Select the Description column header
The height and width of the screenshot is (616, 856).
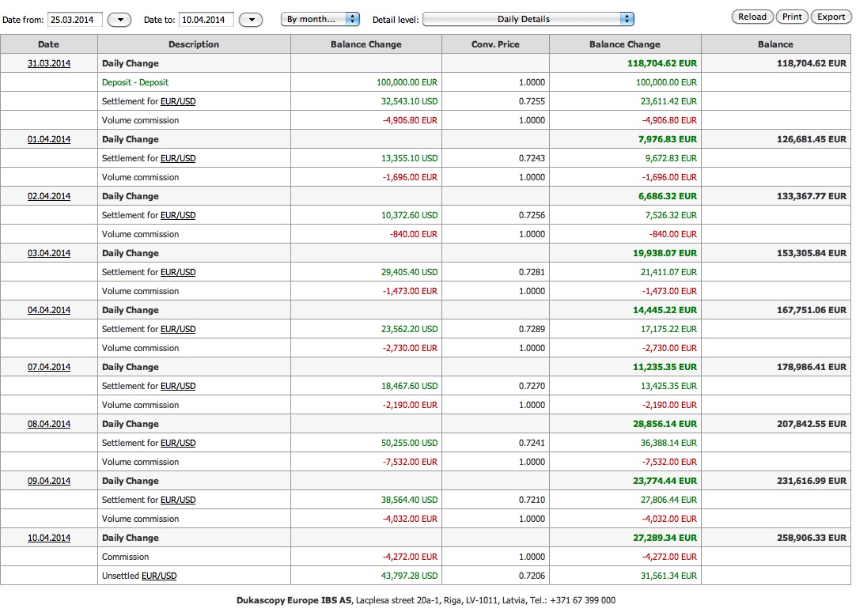(x=194, y=44)
